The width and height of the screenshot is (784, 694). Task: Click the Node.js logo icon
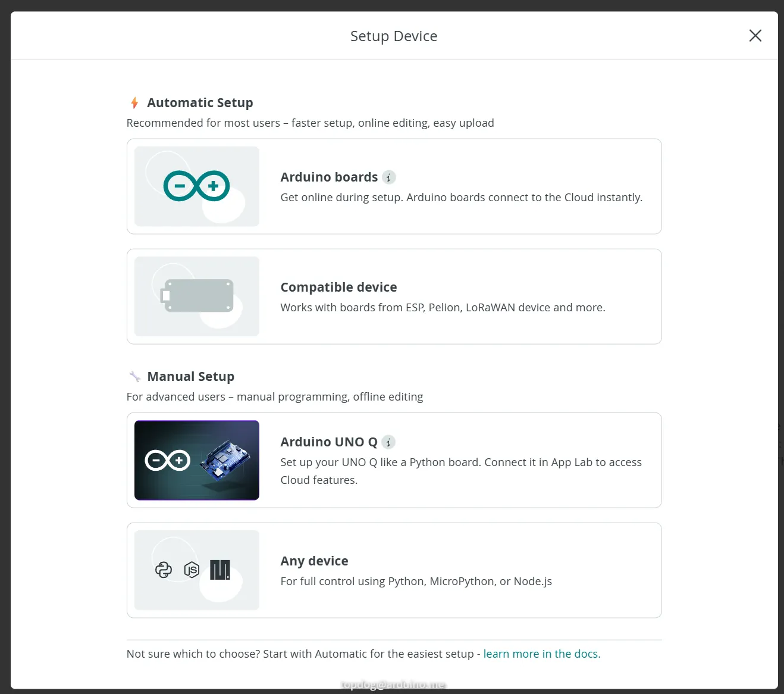192,570
